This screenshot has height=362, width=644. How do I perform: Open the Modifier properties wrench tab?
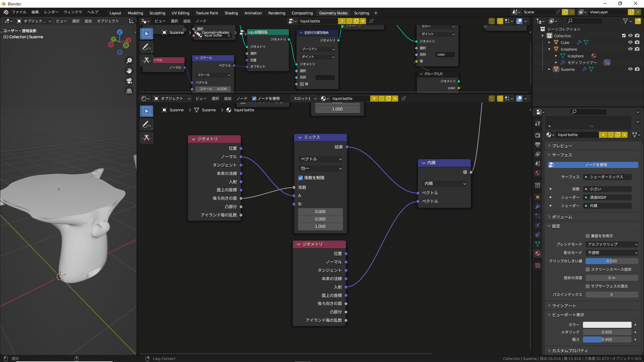click(x=538, y=206)
